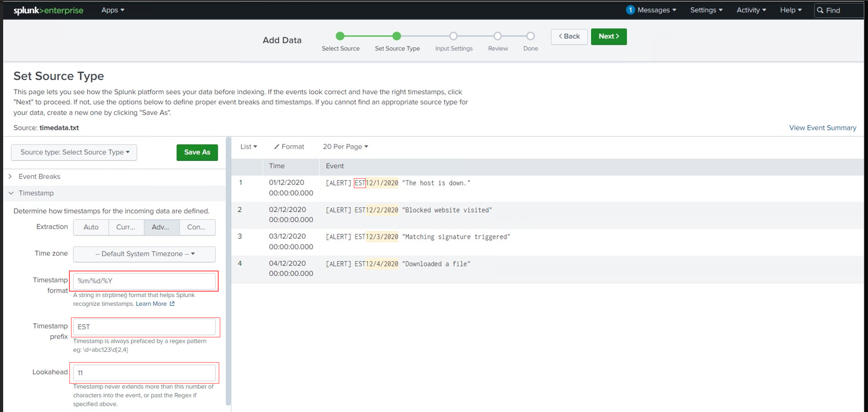Click the Format pencil icon
The image size is (868, 412).
277,147
